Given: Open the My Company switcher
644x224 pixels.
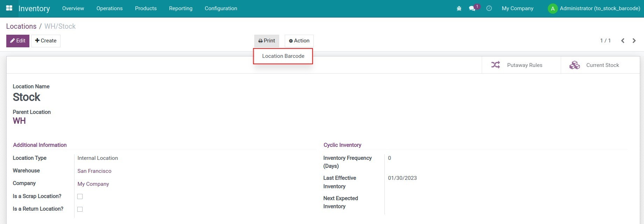Looking at the screenshot, I should pos(517,8).
